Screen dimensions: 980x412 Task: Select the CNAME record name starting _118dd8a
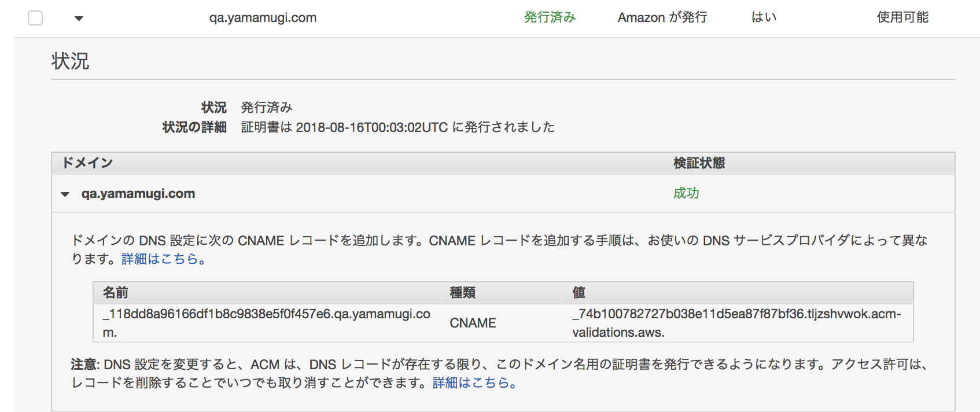267,323
